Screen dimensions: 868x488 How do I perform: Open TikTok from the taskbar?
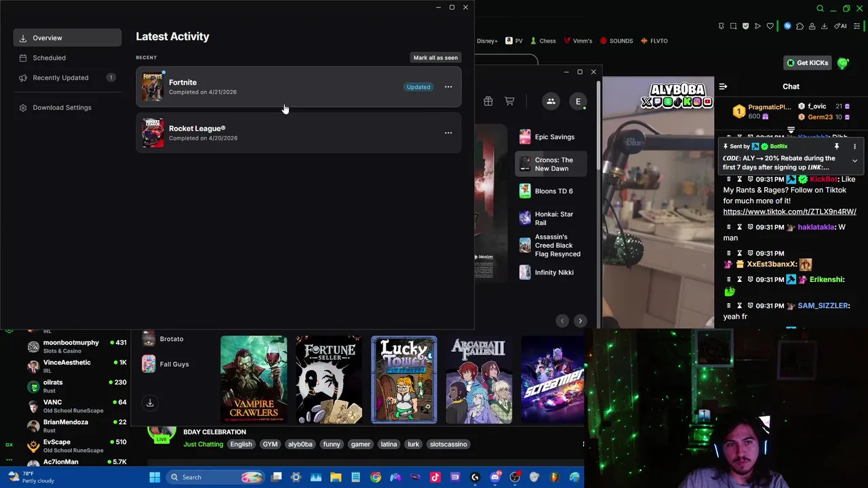pos(435,477)
